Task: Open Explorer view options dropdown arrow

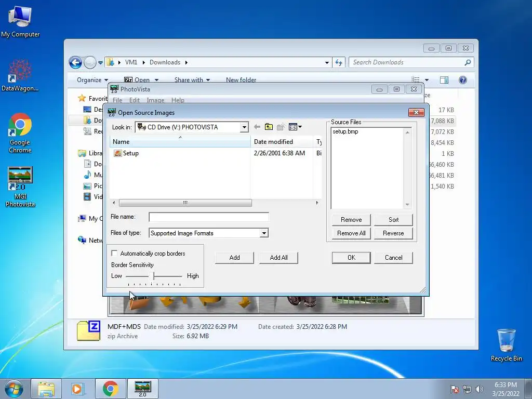Action: (x=427, y=80)
